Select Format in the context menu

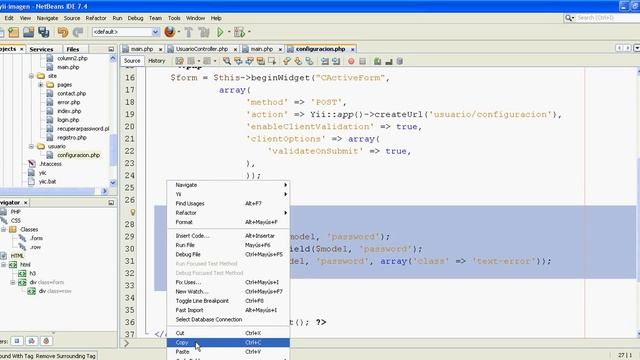[x=228, y=222]
